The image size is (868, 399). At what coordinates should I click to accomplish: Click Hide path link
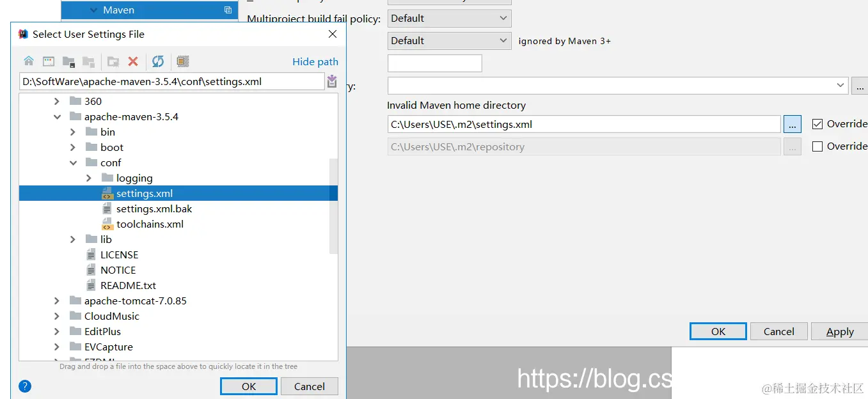coord(315,61)
